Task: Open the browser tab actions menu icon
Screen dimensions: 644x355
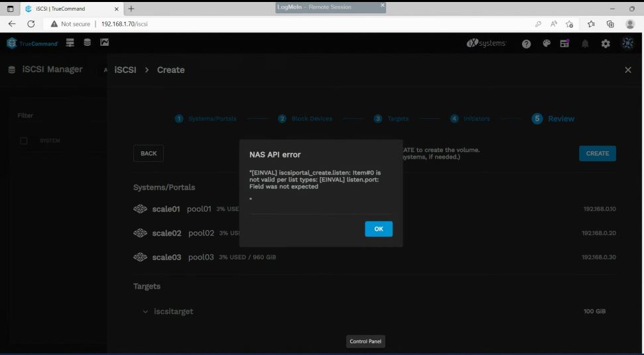Action: click(x=11, y=9)
